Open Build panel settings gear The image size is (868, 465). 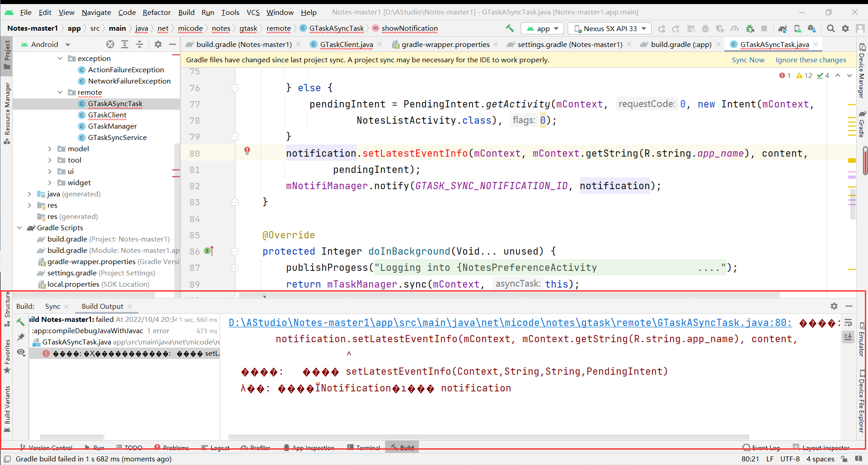[834, 306]
